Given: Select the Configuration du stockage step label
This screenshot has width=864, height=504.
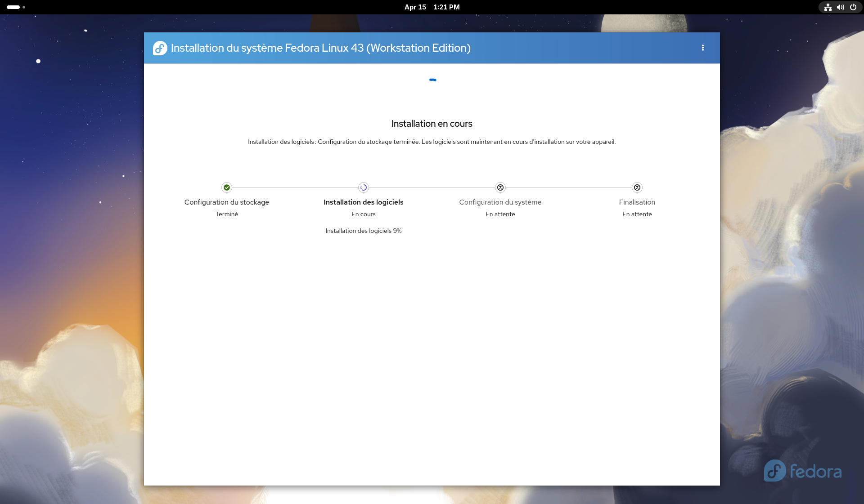Looking at the screenshot, I should pyautogui.click(x=226, y=202).
